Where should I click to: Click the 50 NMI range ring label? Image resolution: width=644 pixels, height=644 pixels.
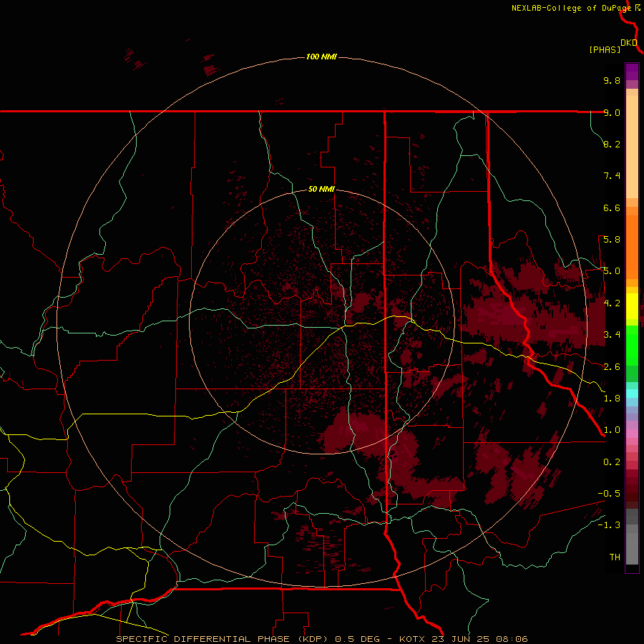(x=321, y=189)
